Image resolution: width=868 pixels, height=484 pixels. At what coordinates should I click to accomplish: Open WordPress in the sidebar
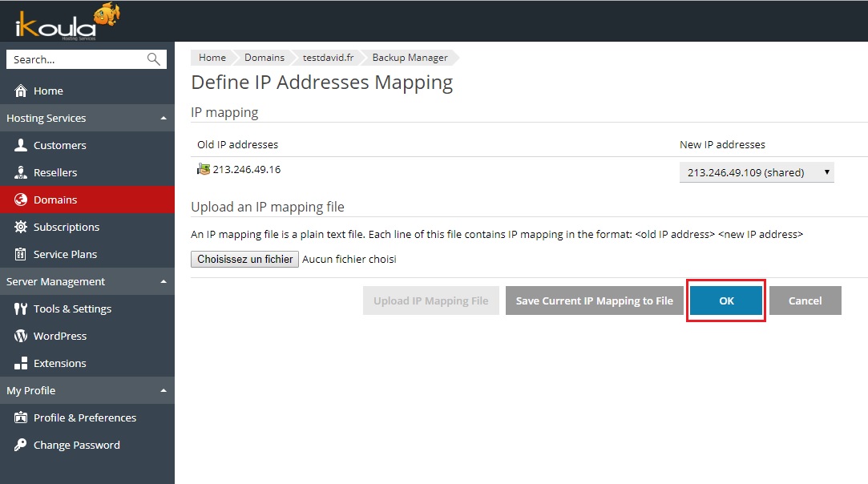87,336
